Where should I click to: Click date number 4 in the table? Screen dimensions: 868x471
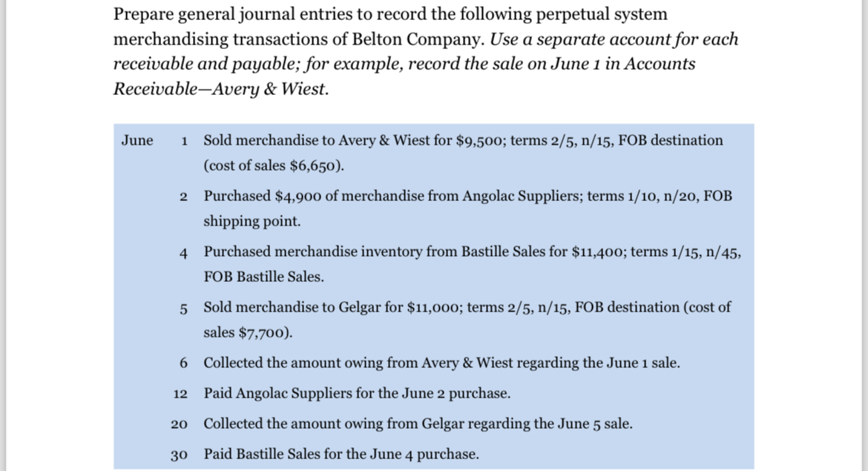183,254
